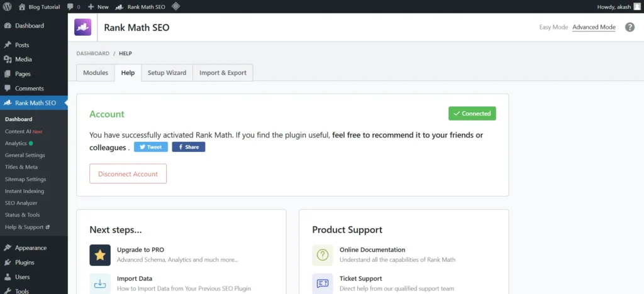This screenshot has width=644, height=294.
Task: Click the plus New content icon
Action: click(91, 7)
